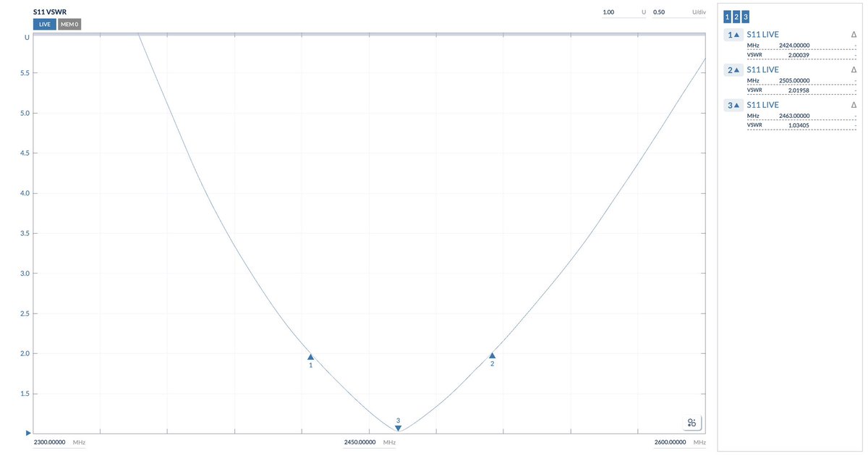The image size is (868, 456).
Task: Edit the reference value 1.00 U field
Action: [x=624, y=12]
